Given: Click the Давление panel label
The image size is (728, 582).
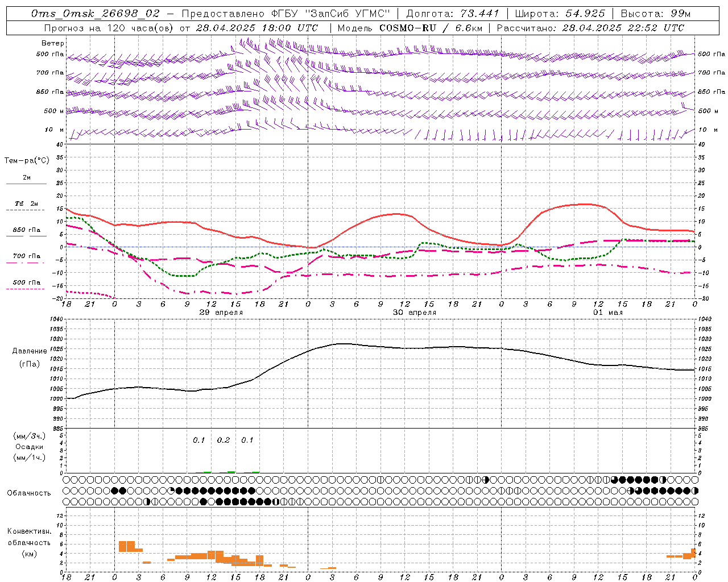Looking at the screenshot, I should tap(30, 351).
